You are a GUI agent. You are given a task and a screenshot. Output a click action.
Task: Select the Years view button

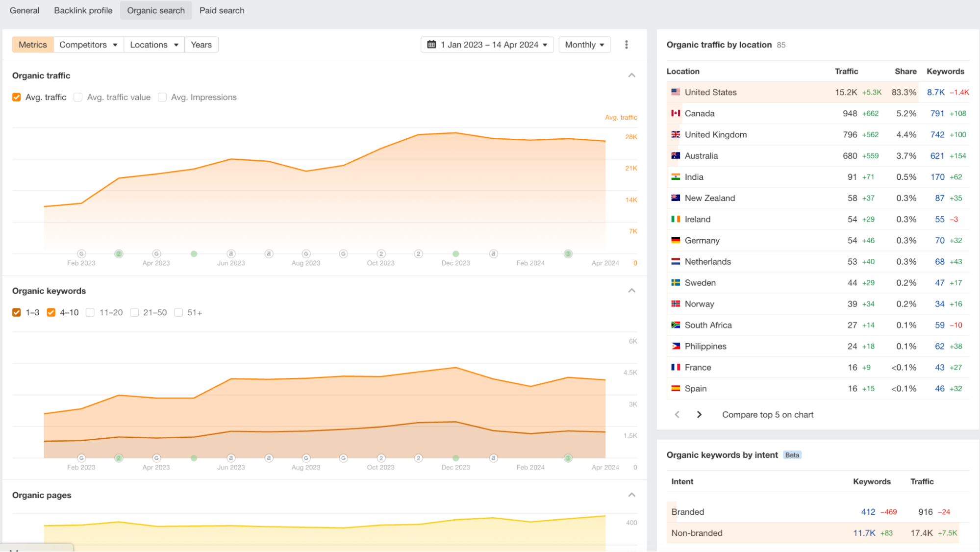pos(201,45)
